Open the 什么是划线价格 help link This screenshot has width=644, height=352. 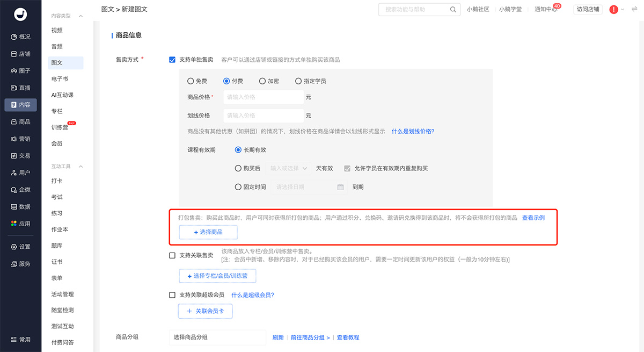[413, 131]
